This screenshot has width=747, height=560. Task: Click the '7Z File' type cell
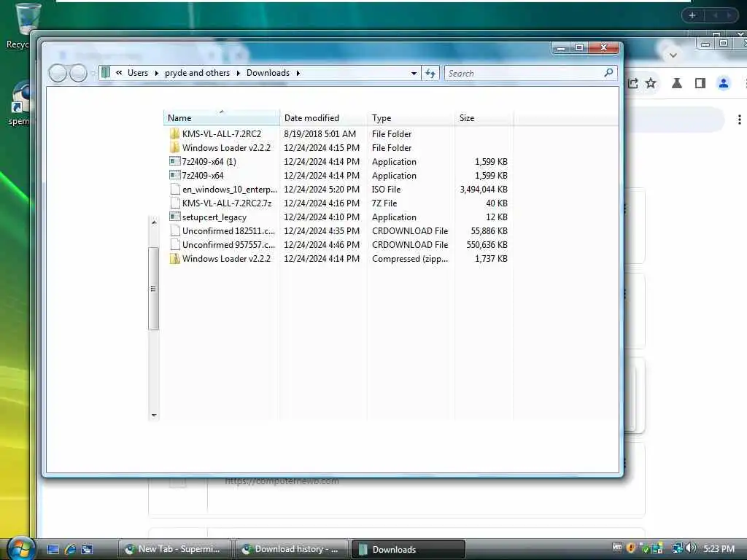384,203
